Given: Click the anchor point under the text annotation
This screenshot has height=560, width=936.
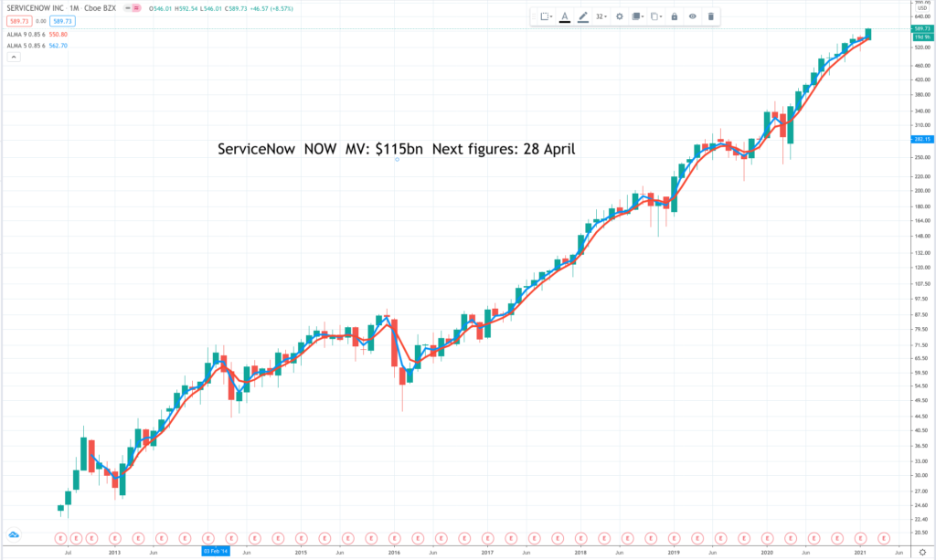Looking at the screenshot, I should click(x=397, y=160).
